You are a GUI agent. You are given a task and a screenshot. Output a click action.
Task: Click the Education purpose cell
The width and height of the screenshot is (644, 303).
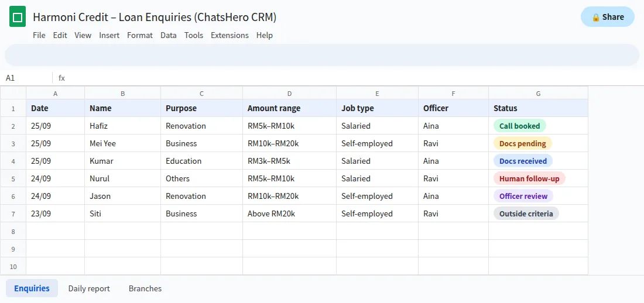click(x=201, y=161)
